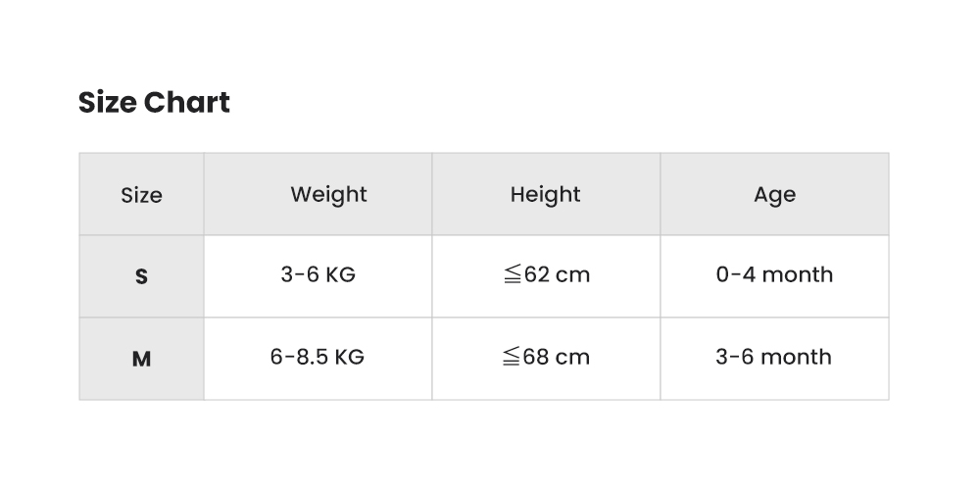Click the Size Chart heading
Image resolution: width=980 pixels, height=490 pixels.
coord(154,102)
